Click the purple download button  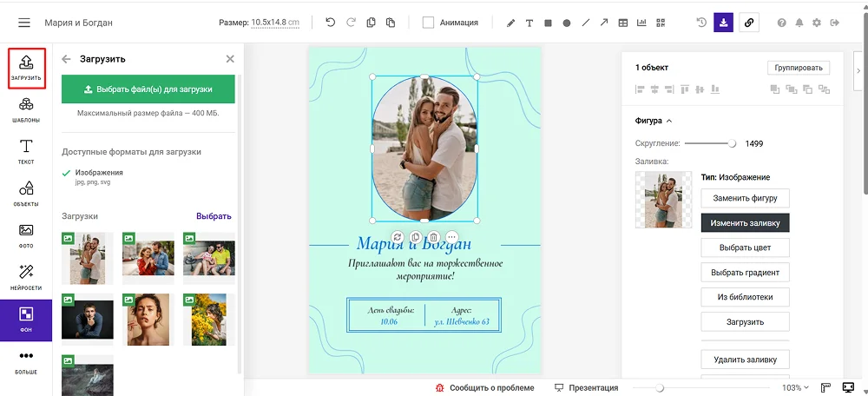click(724, 23)
